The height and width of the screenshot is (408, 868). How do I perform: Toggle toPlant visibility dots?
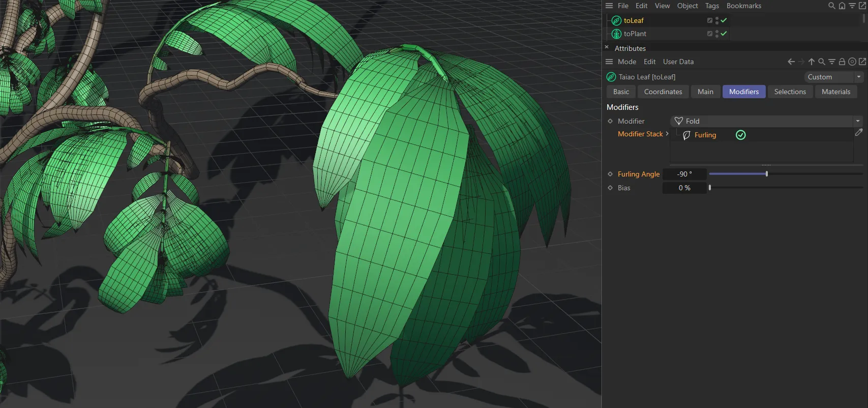(x=717, y=34)
